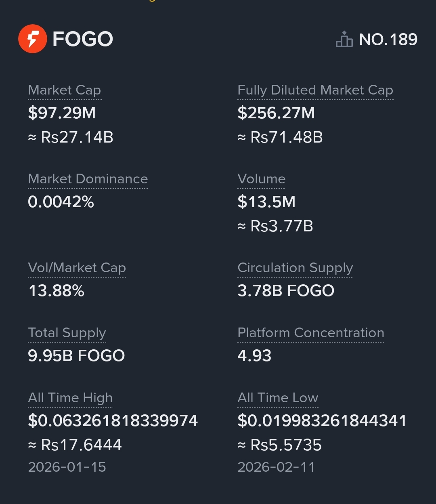The image size is (436, 504).
Task: Show Circulation Supply explanation
Action: click(295, 268)
